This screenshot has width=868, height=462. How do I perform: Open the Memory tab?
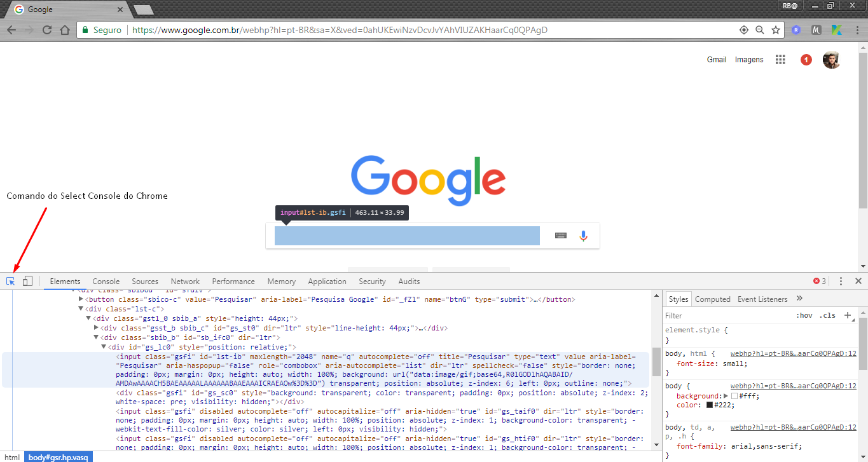coord(282,282)
